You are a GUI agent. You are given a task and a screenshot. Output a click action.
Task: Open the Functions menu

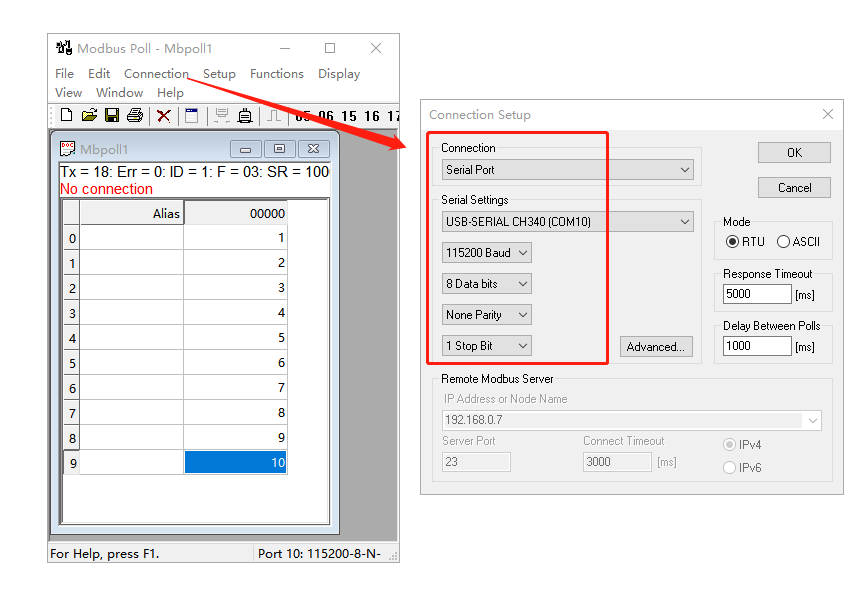[x=277, y=74]
